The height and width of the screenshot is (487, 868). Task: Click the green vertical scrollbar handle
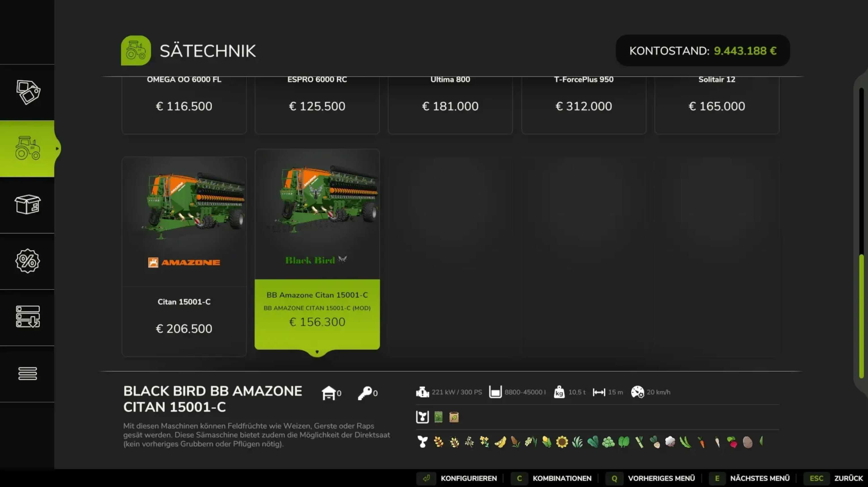tap(861, 316)
